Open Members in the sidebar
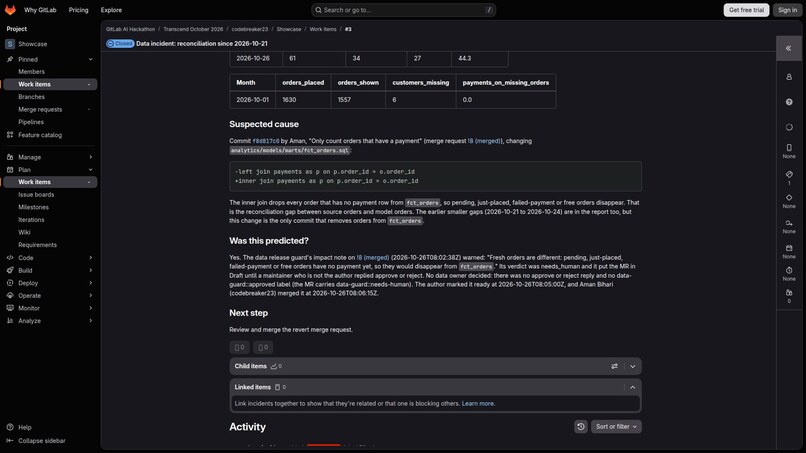The image size is (806, 453). [31, 72]
